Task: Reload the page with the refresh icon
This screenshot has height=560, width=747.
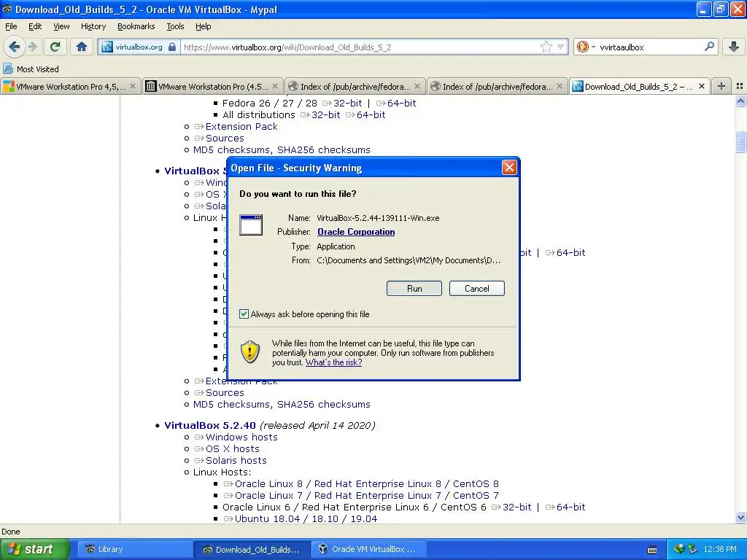Action: (x=55, y=47)
